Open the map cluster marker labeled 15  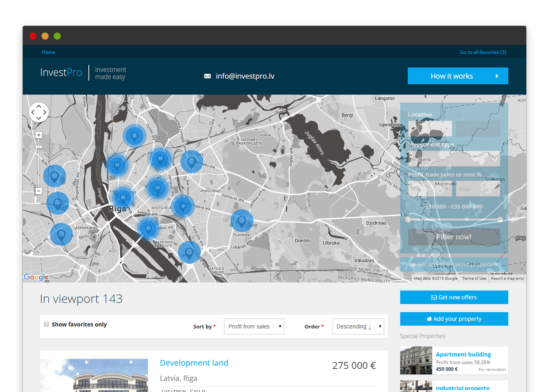coord(160,158)
